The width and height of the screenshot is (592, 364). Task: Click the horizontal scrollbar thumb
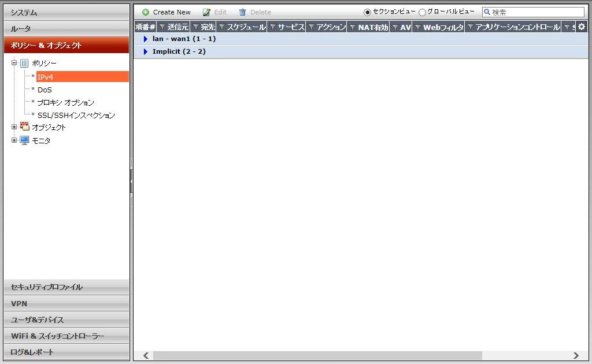coord(317,355)
